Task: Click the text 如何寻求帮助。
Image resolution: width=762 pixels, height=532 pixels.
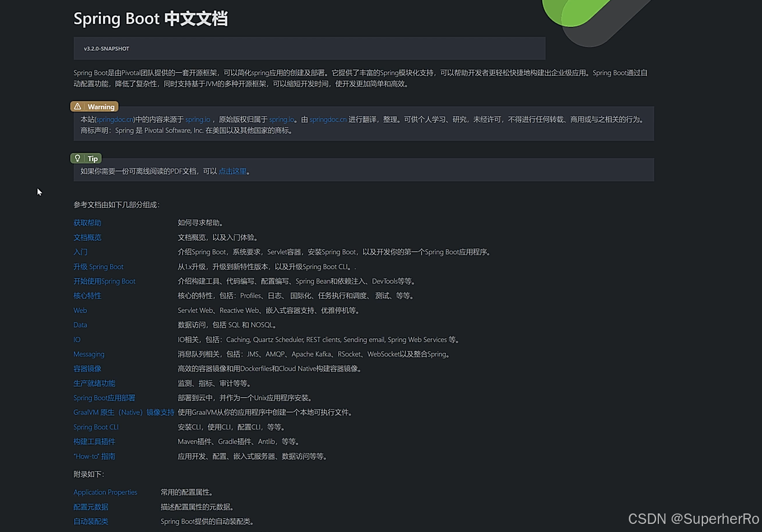Action: point(201,223)
